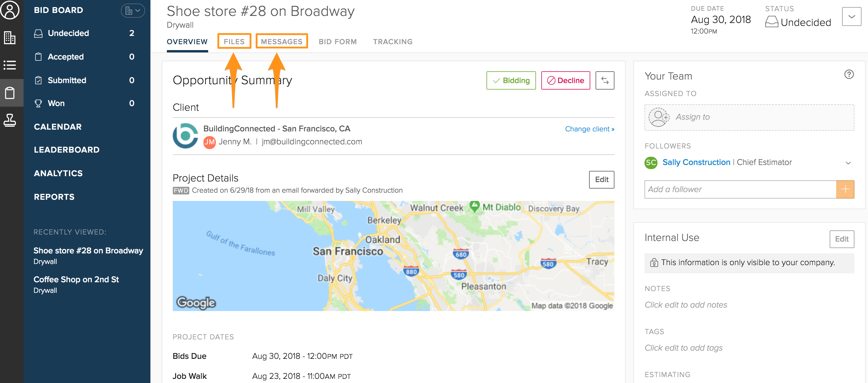Expand the Sally Construction follower chevron
This screenshot has width=868, height=383.
tap(848, 163)
